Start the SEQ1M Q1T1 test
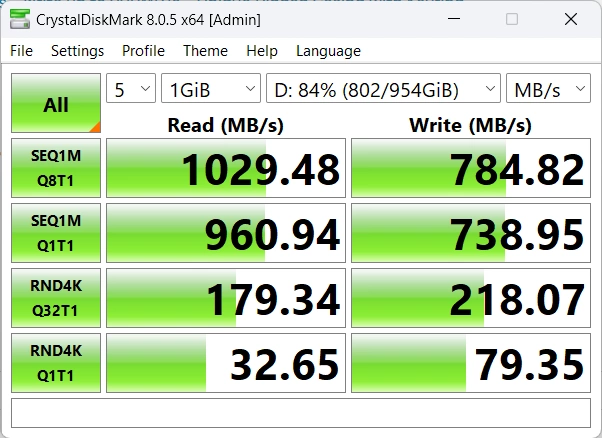 point(56,232)
